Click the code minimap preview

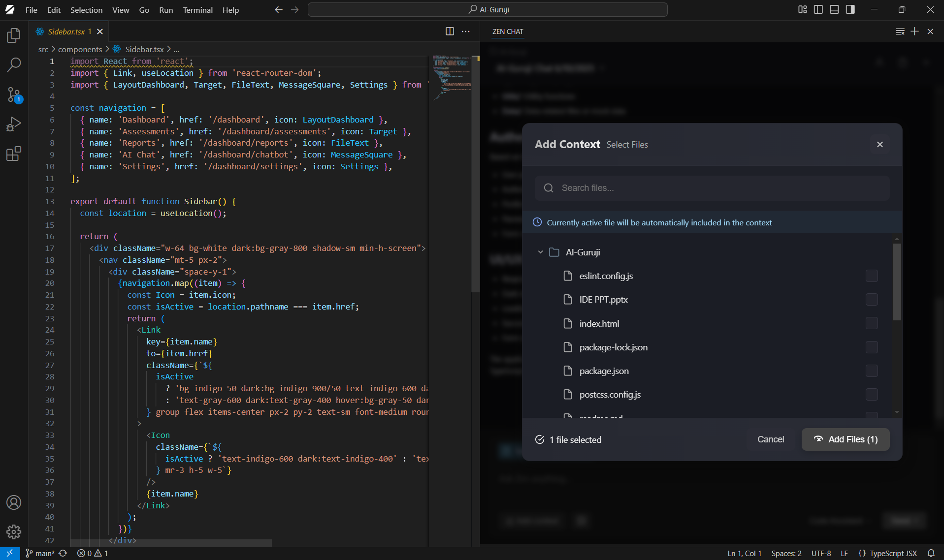[452, 77]
